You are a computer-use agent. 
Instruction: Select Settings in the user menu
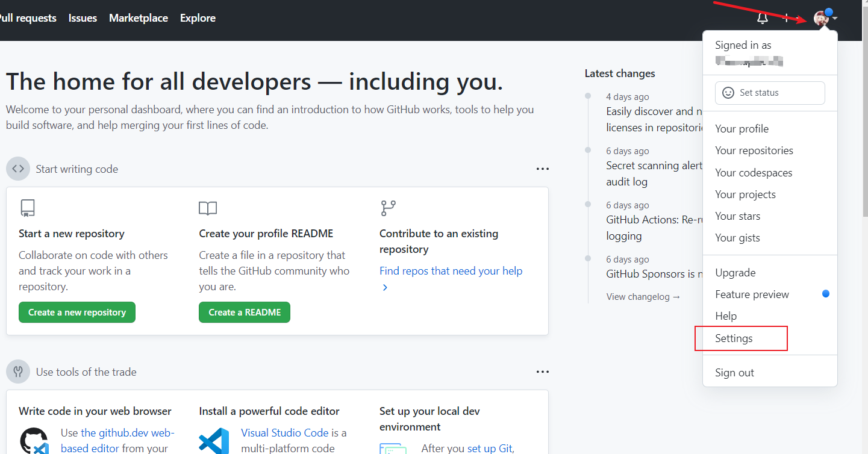[734, 338]
